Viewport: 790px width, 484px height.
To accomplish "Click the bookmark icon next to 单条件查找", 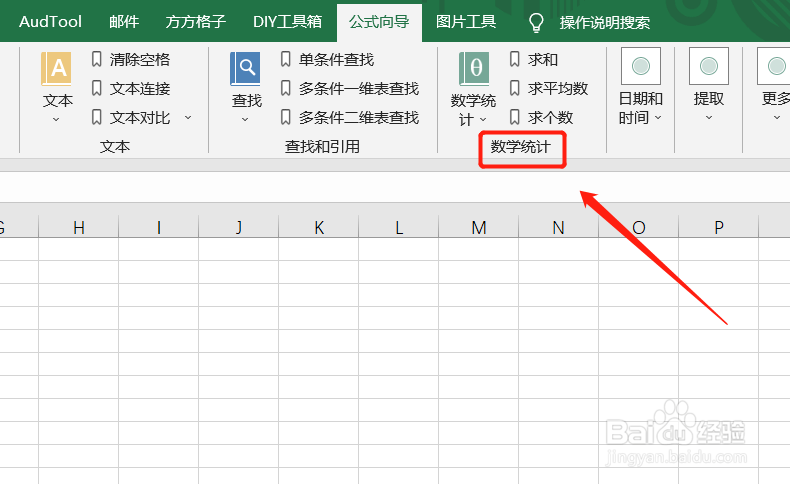I will 286,59.
